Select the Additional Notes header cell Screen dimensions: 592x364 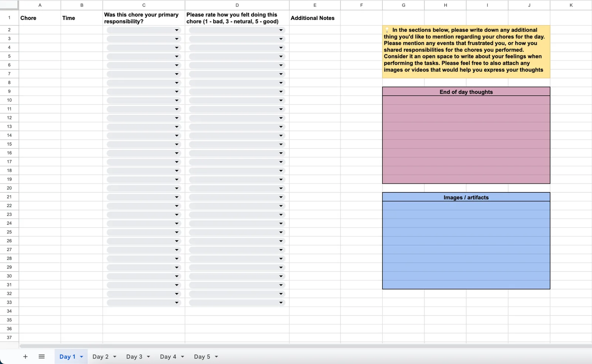point(315,18)
